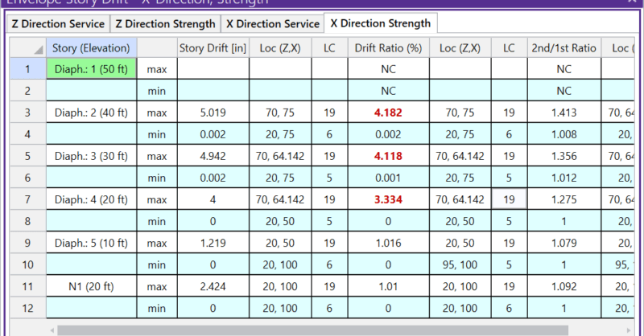This screenshot has width=644, height=336.
Task: Select the X Direction Service tab
Action: (x=272, y=24)
